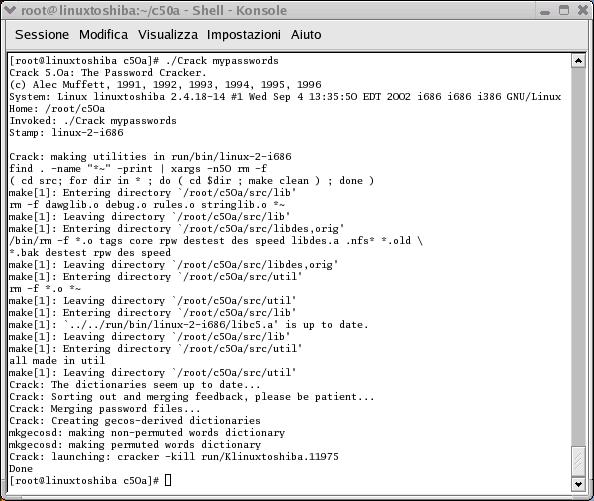Maximize the Konsole window
This screenshot has height=501, width=594.
coord(564,10)
